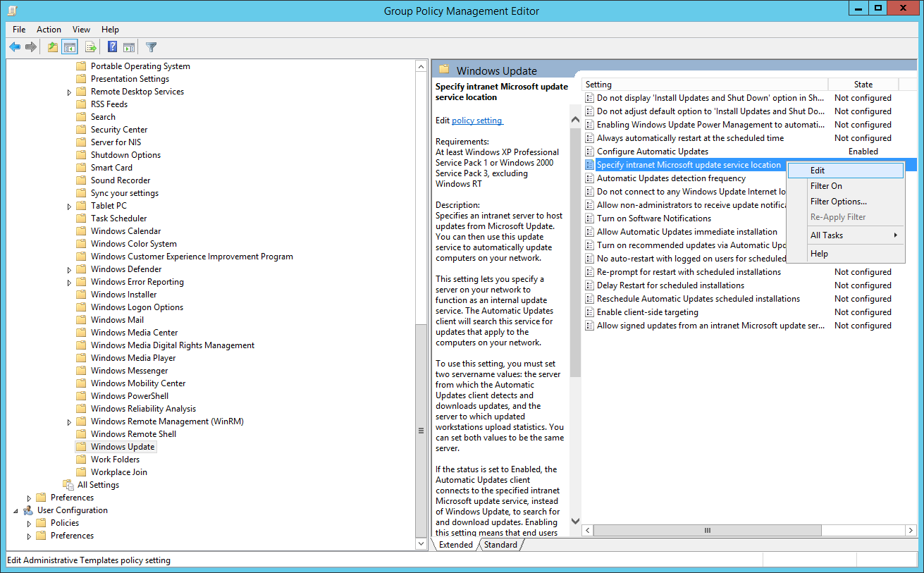
Task: Toggle Show/Hide Action Pane toolbar icon
Action: coord(129,47)
